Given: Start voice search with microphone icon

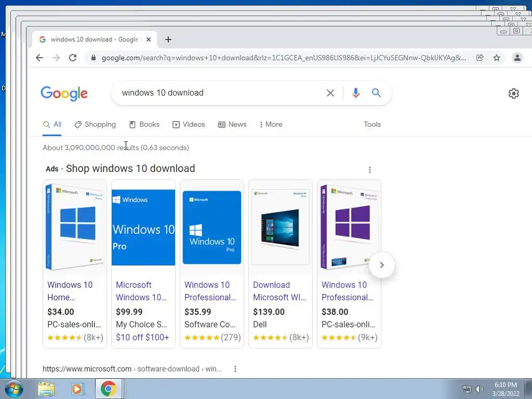Looking at the screenshot, I should 355,93.
